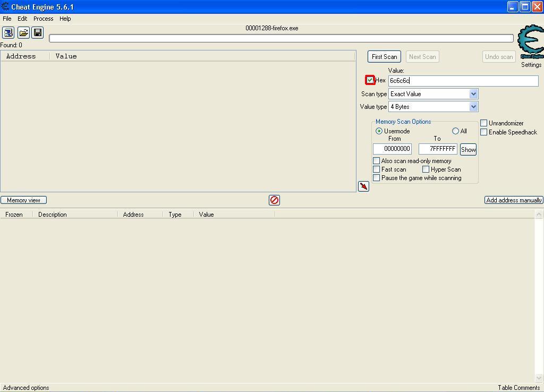
Task: Change the Value type dropdown from 4 Bytes
Action: tap(473, 106)
